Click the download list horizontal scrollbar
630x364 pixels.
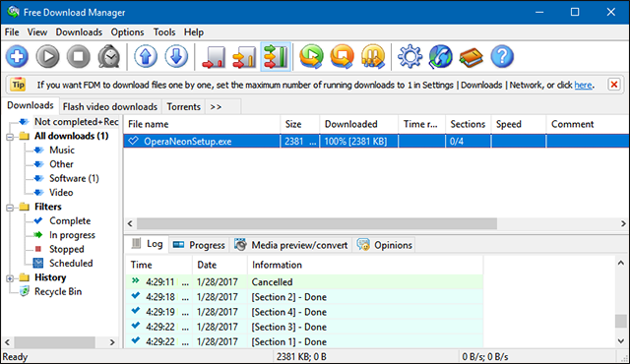click(x=317, y=223)
